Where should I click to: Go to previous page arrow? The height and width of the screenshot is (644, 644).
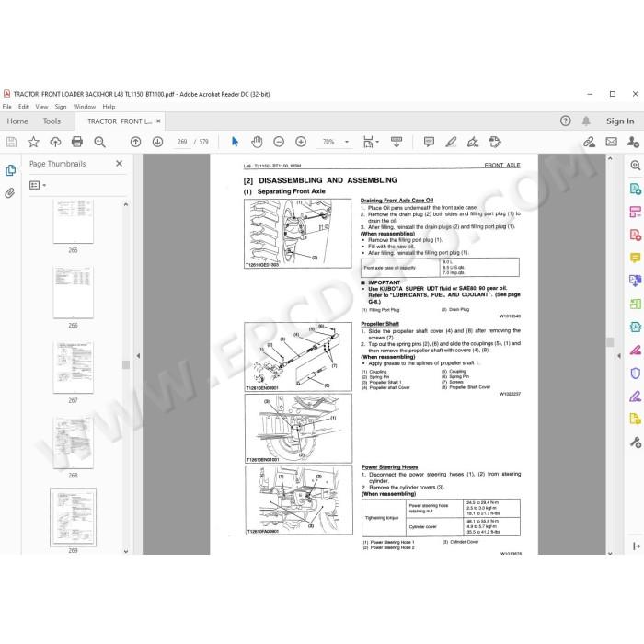[x=135, y=142]
